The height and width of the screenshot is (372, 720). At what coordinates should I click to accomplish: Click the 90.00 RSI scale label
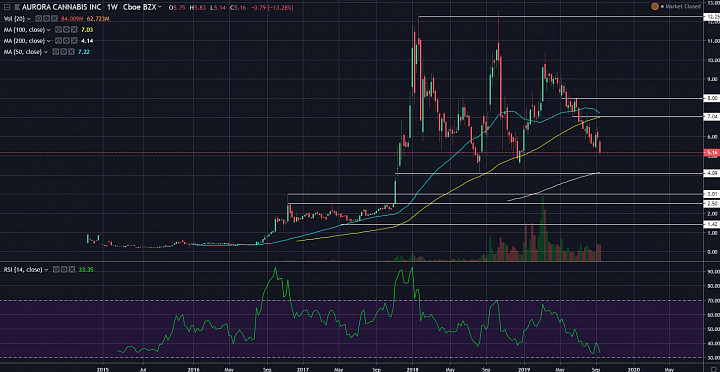pyautogui.click(x=713, y=272)
